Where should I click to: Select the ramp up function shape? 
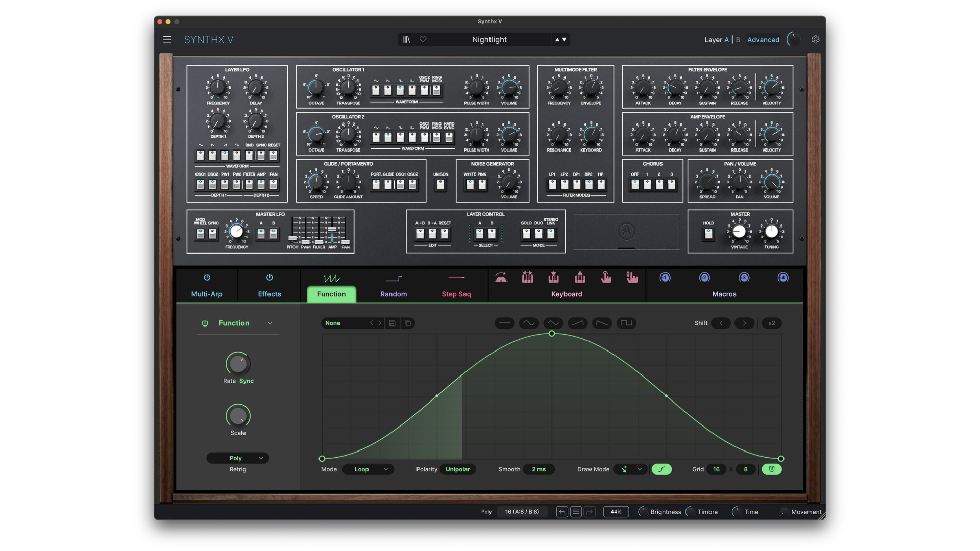(578, 323)
